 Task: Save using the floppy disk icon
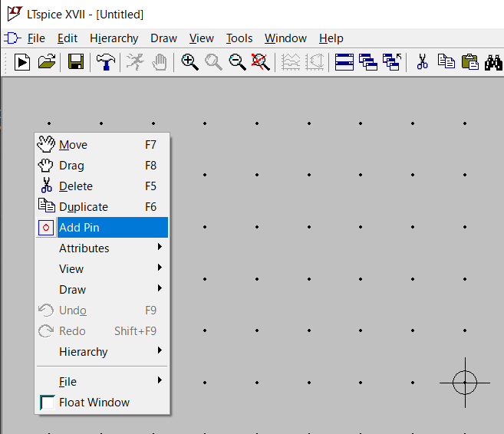[76, 62]
